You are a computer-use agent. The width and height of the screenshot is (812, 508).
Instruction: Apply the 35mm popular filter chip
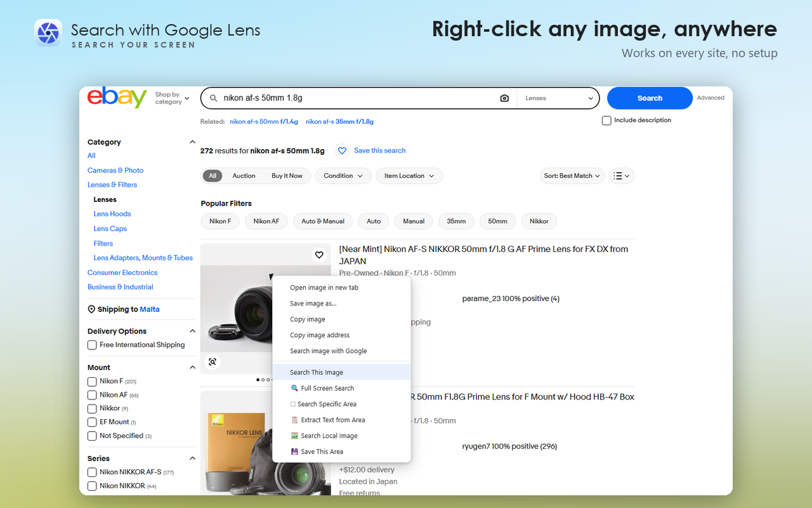[x=456, y=222]
